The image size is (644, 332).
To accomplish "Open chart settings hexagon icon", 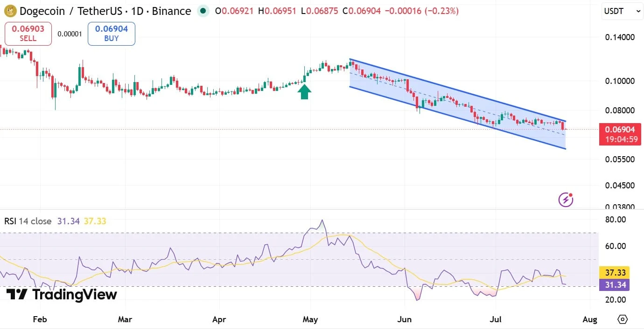I will point(622,319).
